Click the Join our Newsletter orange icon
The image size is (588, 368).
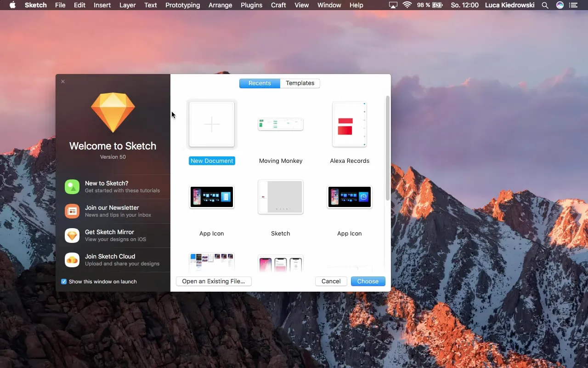(72, 211)
